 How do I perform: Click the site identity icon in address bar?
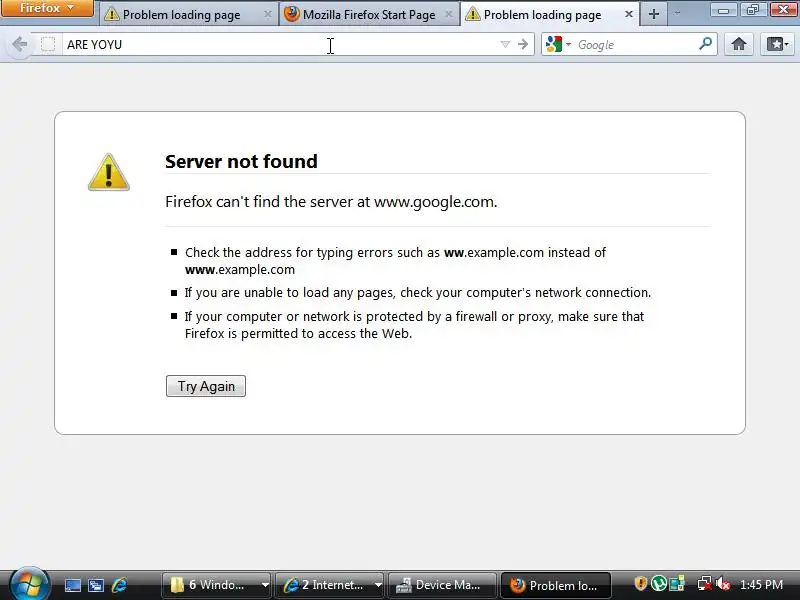click(48, 44)
